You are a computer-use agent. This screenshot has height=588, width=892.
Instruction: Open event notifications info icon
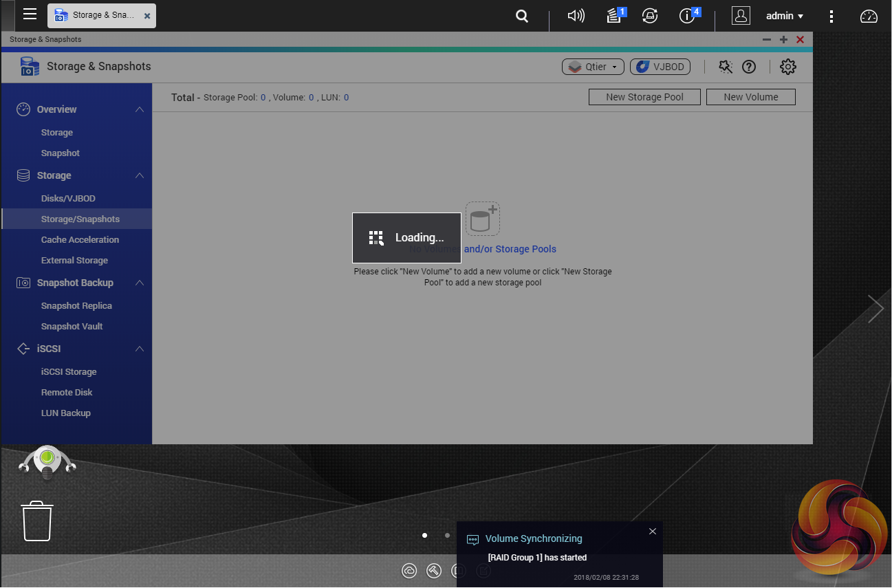pyautogui.click(x=687, y=16)
